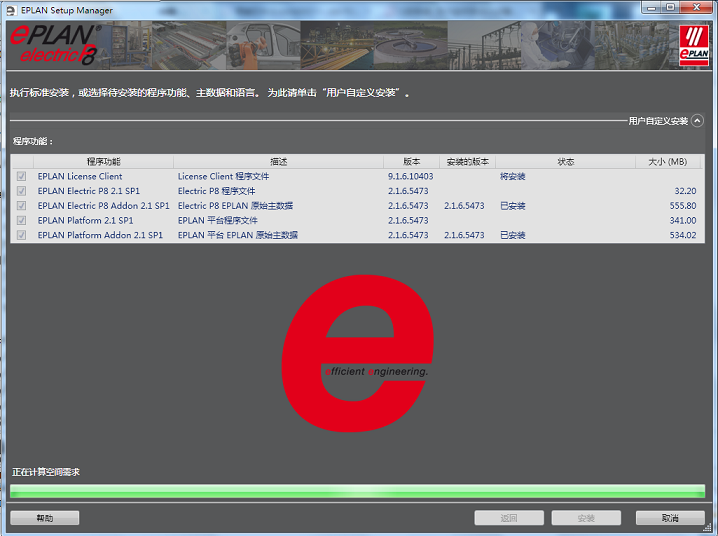Click the 版本 column header
Viewport: 718px width, 536px height.
pos(411,161)
